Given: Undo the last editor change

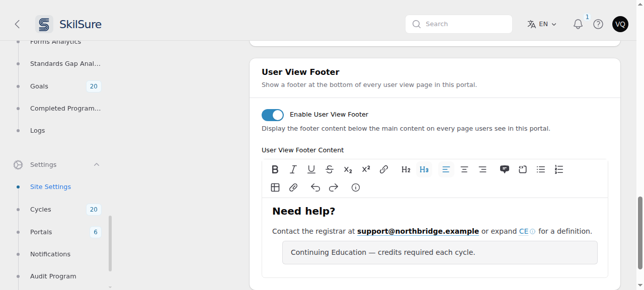Looking at the screenshot, I should pyautogui.click(x=315, y=187).
